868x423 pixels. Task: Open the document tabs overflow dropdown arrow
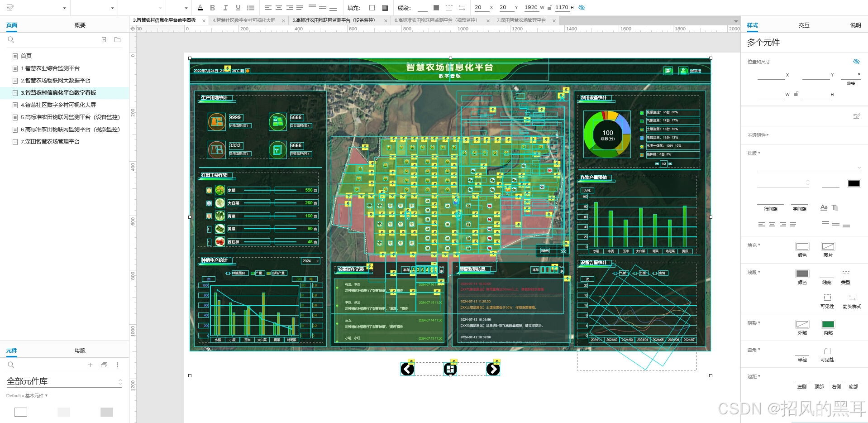pos(735,21)
